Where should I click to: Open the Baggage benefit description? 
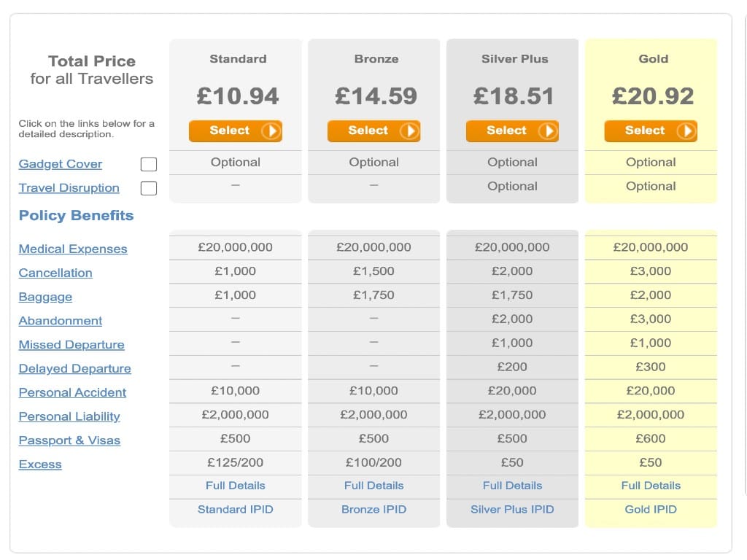coord(45,297)
